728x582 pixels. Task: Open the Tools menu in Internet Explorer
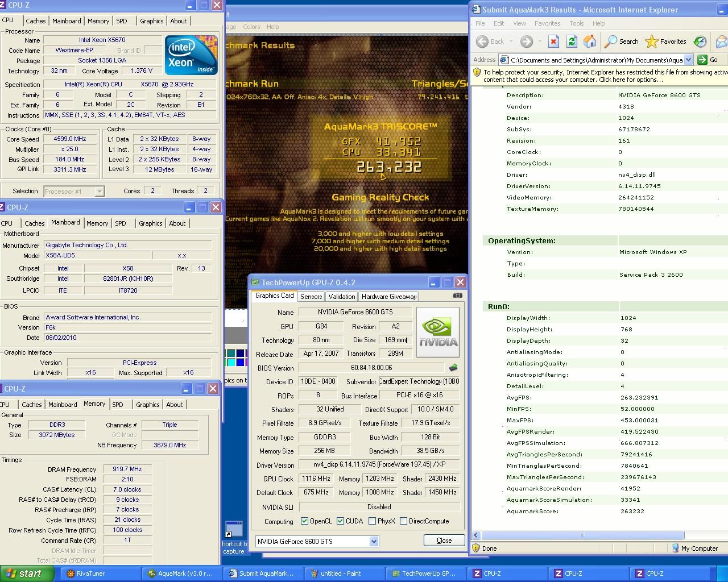[x=577, y=23]
